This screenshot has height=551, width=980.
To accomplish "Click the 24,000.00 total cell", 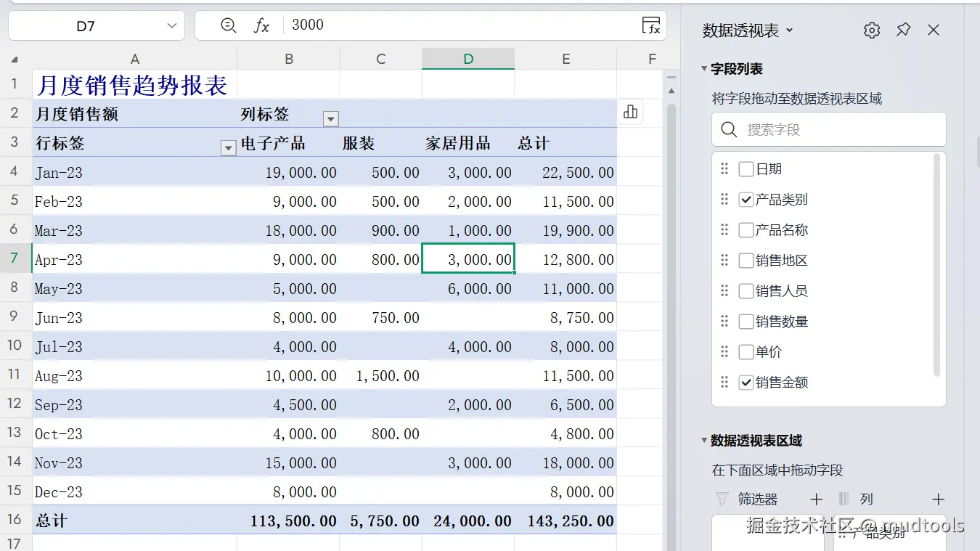I will [x=468, y=521].
